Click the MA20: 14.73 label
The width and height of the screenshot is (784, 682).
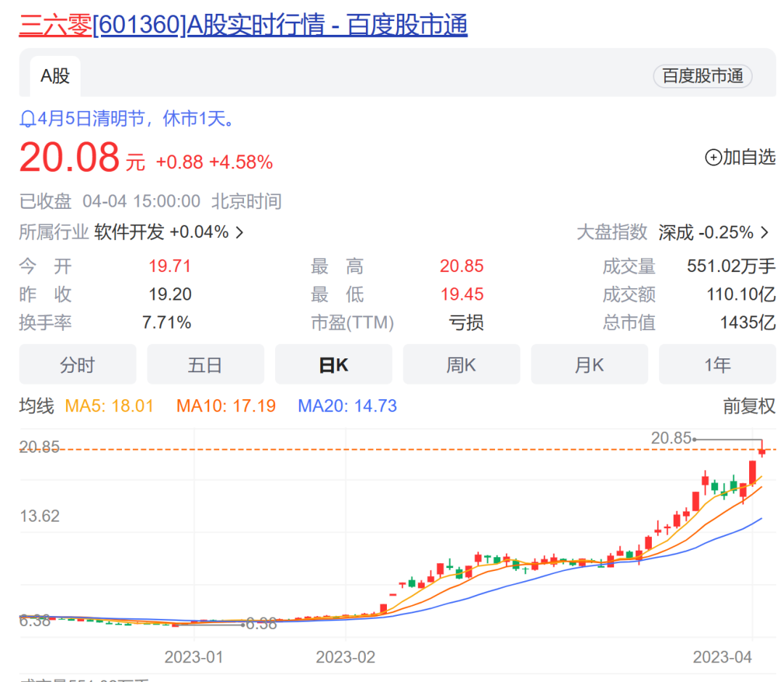coord(347,406)
